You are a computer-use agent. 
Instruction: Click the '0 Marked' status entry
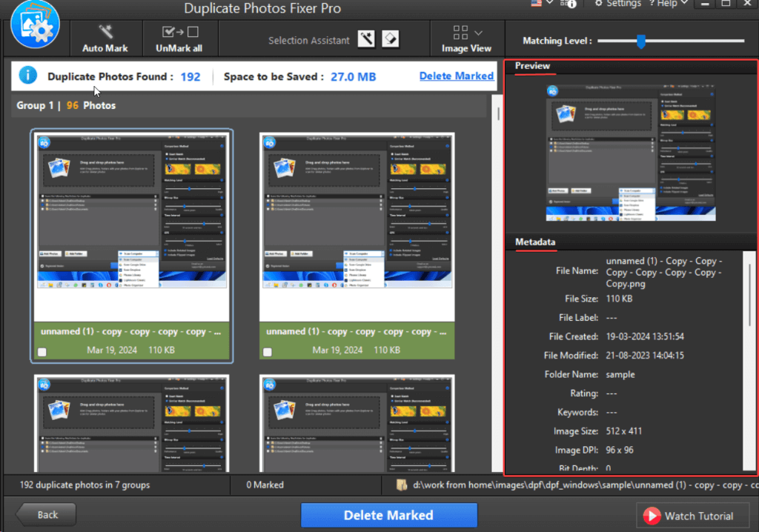point(265,485)
